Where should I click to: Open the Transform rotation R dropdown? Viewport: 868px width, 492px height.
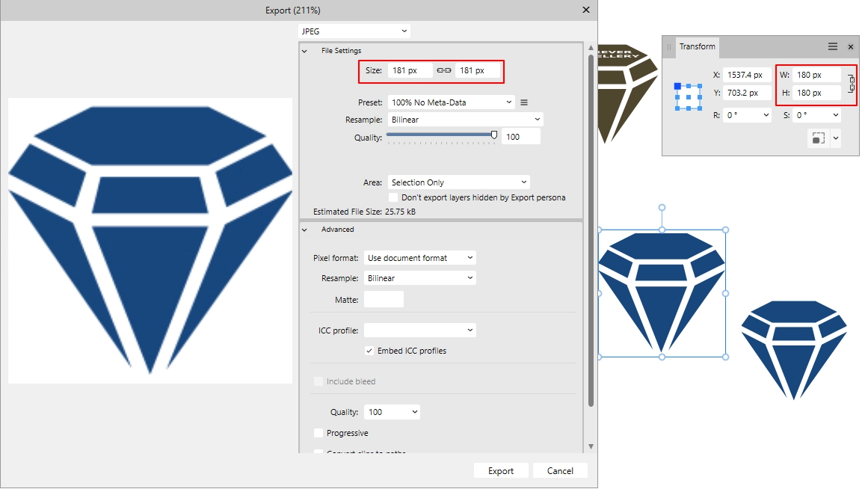click(766, 115)
